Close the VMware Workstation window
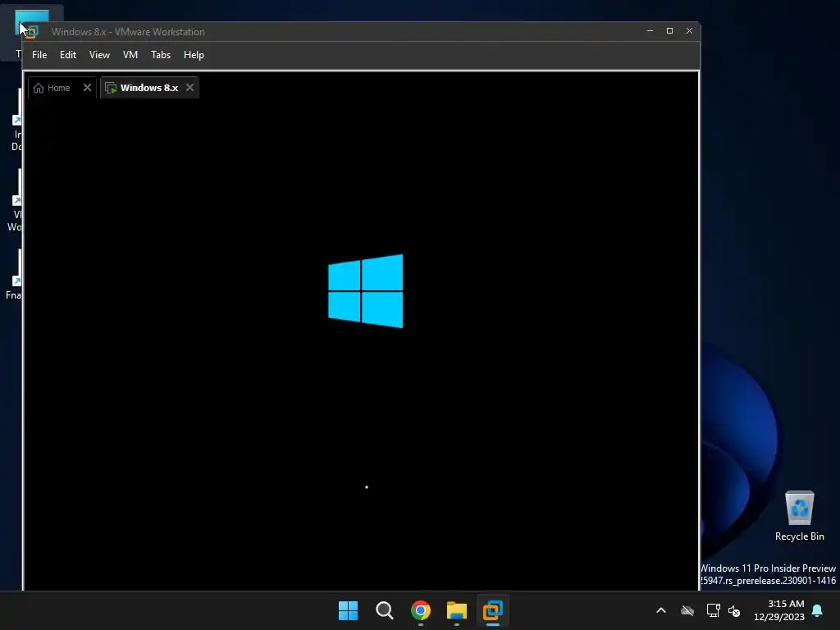 click(689, 31)
